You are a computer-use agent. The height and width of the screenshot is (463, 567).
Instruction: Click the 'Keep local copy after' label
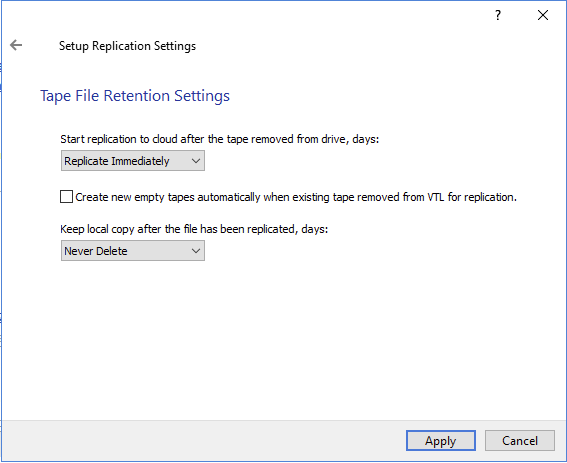click(194, 229)
